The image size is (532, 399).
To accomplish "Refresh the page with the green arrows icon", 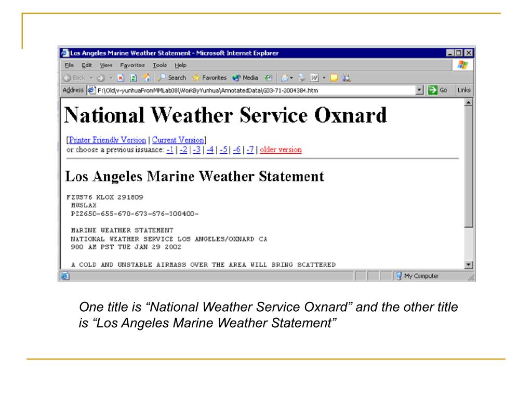I will point(134,78).
